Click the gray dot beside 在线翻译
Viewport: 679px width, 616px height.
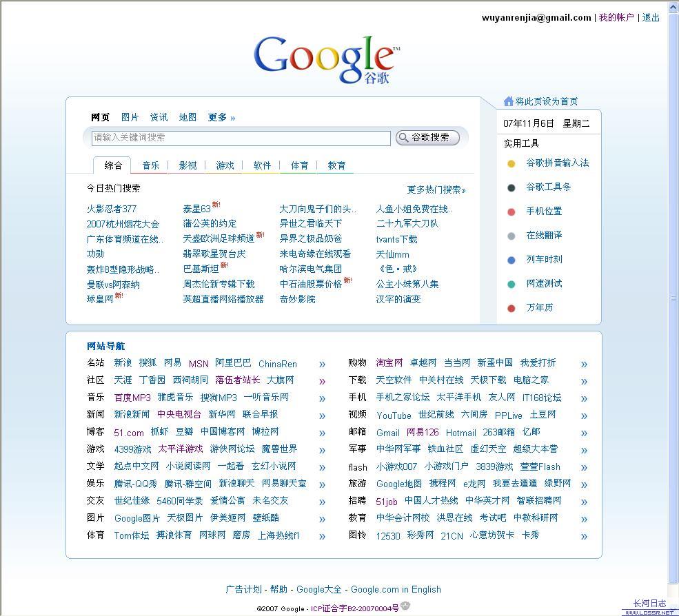click(511, 236)
